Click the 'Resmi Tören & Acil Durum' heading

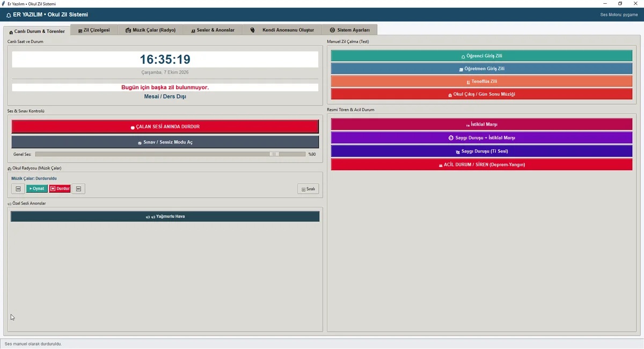[x=350, y=110]
